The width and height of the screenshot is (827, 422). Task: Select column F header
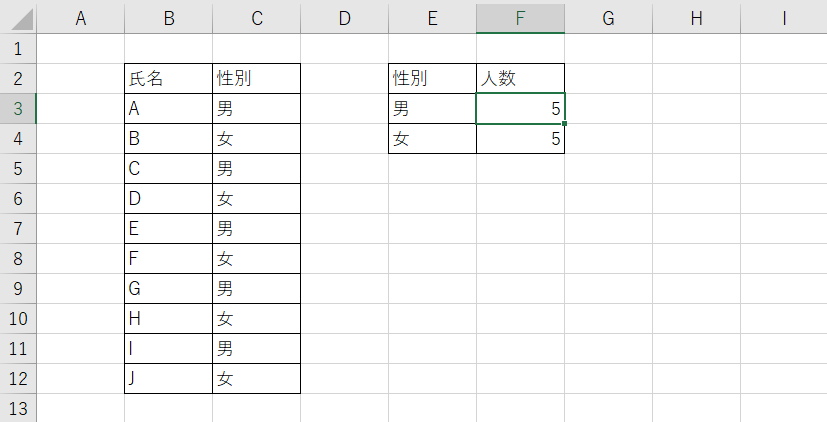[520, 19]
